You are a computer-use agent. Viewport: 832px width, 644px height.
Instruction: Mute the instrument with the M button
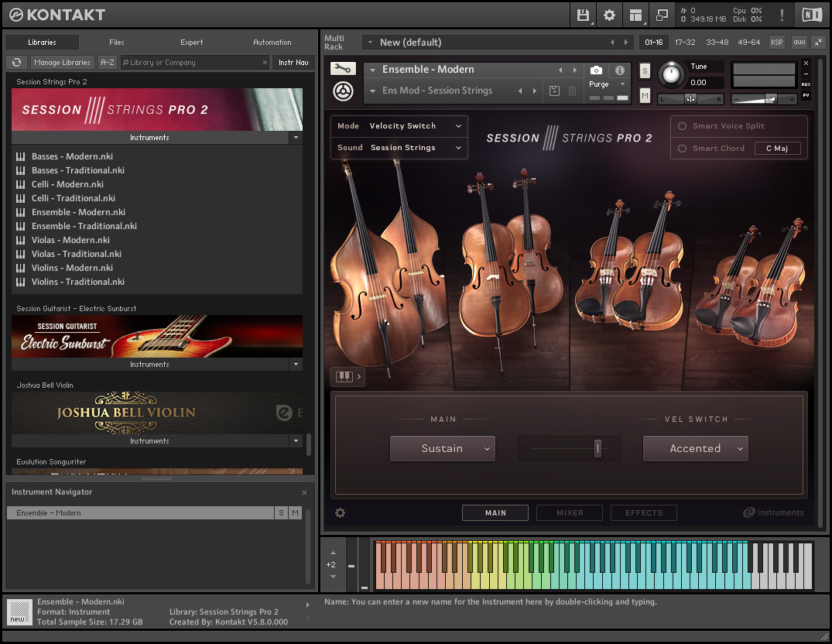click(x=645, y=95)
